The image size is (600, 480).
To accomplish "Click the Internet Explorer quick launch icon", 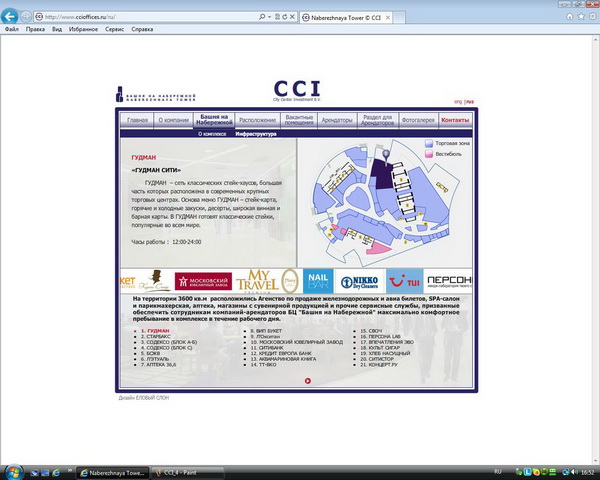I will 56,473.
